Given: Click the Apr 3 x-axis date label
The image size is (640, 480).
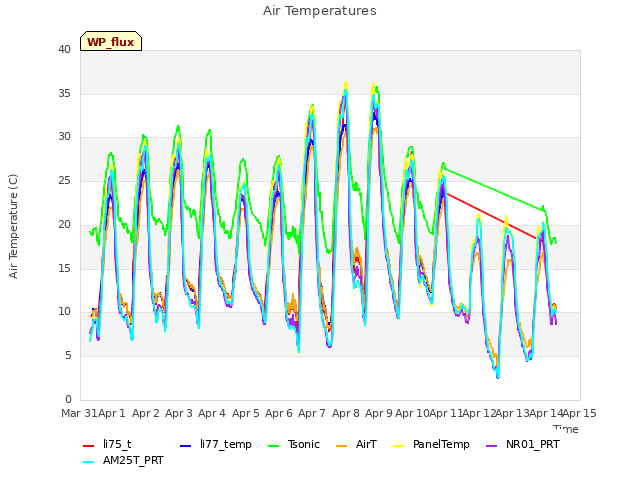Looking at the screenshot, I should (x=179, y=413).
